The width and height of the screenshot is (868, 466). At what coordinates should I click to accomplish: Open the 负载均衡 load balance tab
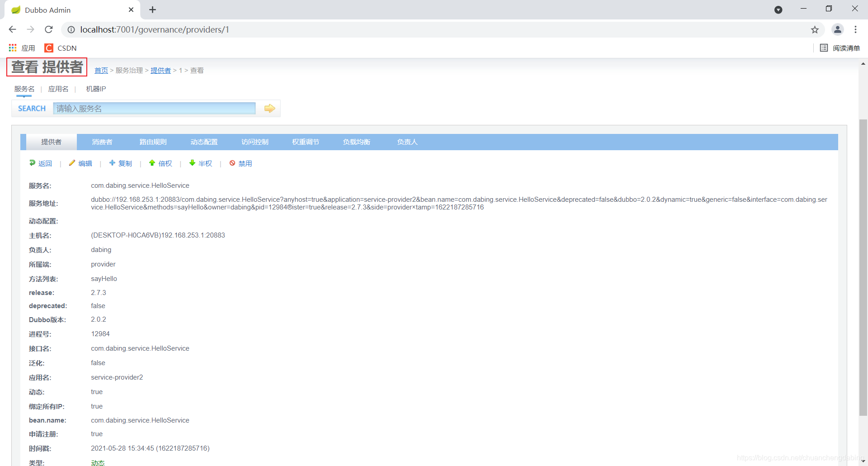point(356,142)
